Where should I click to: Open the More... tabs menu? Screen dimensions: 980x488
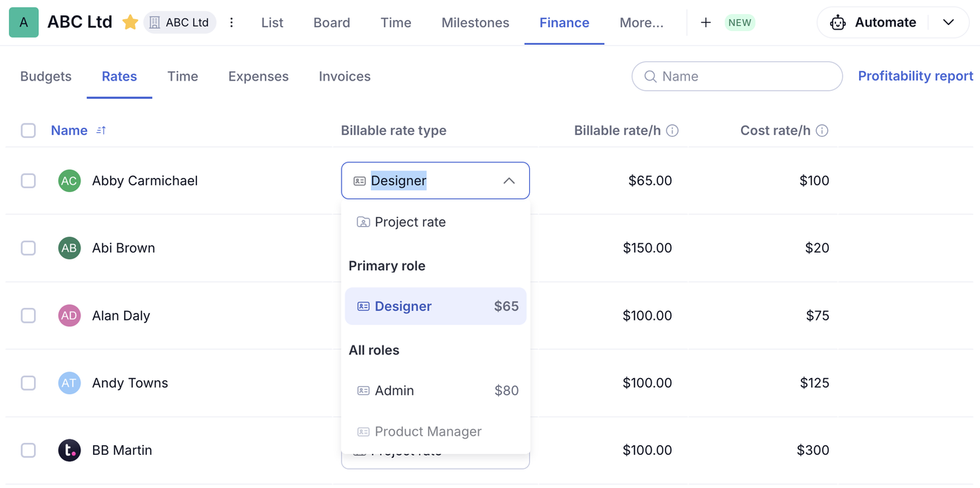pyautogui.click(x=641, y=23)
